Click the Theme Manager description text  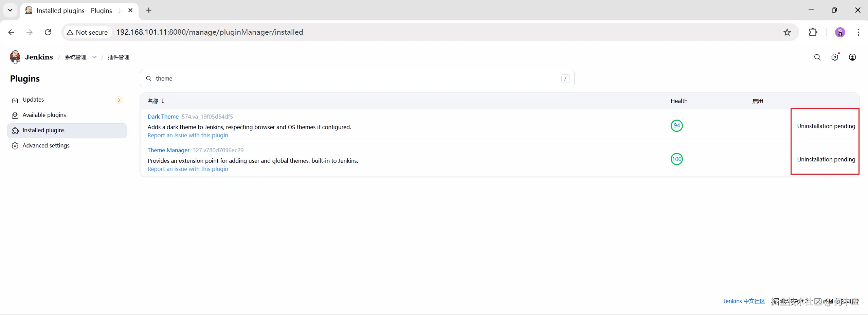(253, 161)
